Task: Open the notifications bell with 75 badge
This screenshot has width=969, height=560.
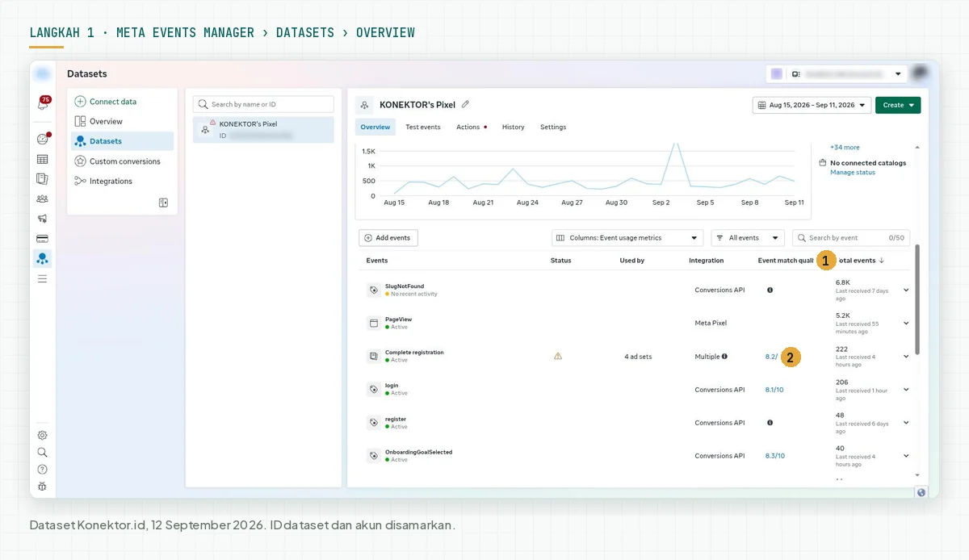Action: click(43, 103)
